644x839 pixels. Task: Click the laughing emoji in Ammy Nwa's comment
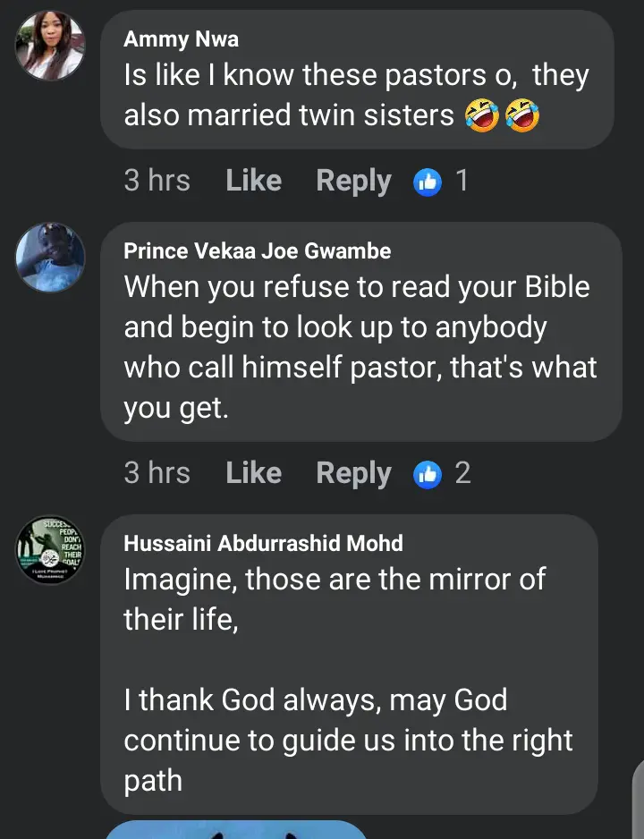[x=483, y=115]
